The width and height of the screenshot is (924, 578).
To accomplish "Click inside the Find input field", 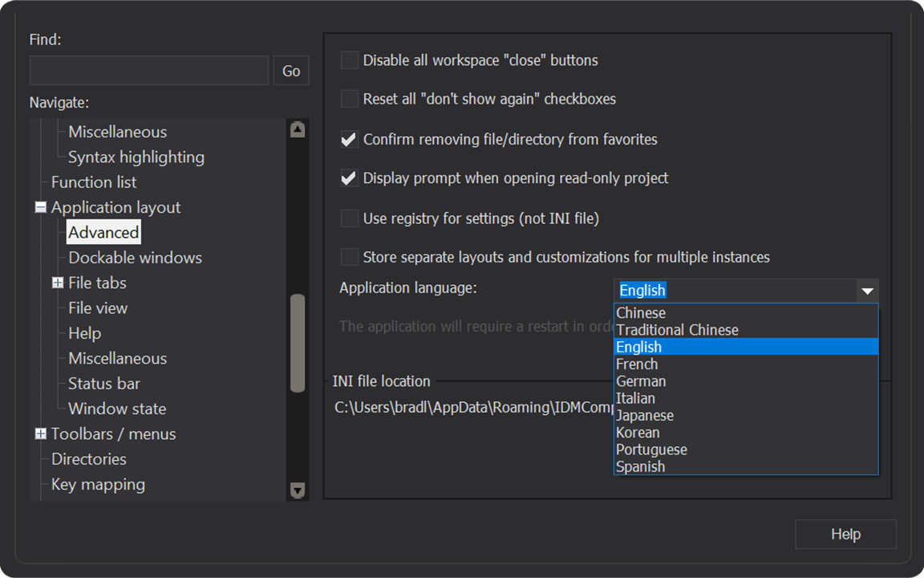I will (x=149, y=71).
